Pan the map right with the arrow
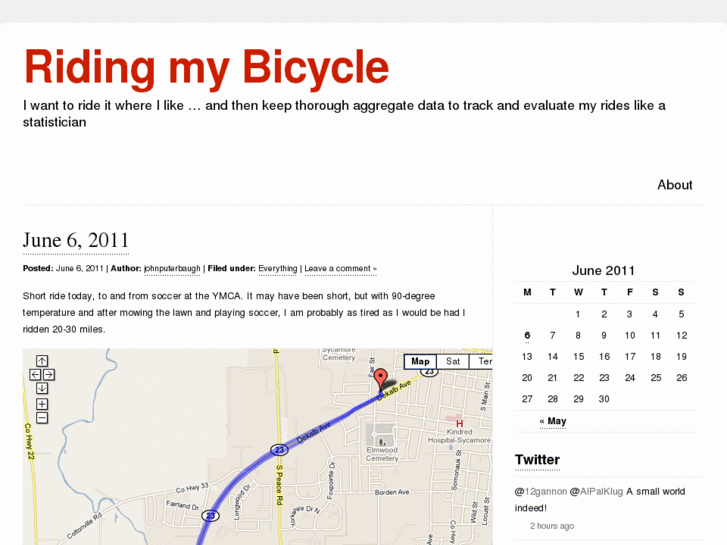727x545 pixels. coord(49,375)
